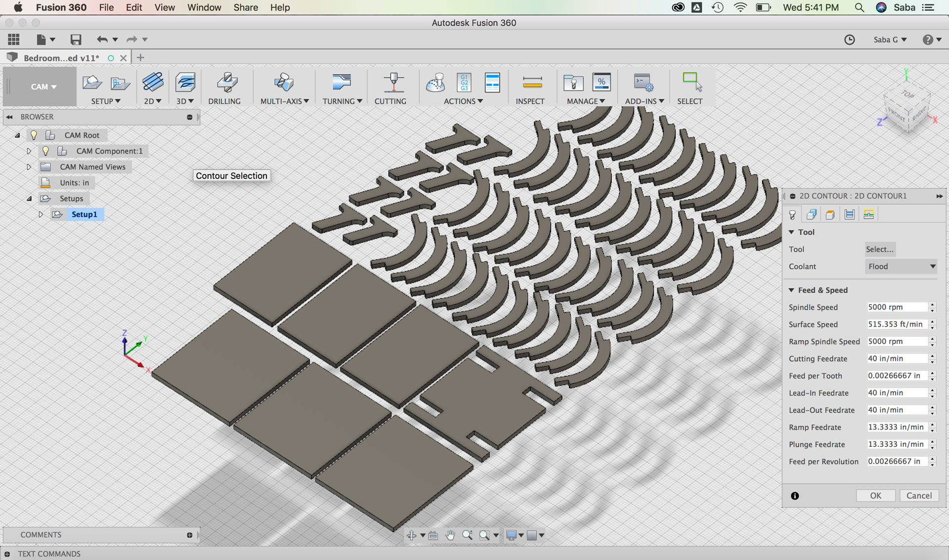Screen dimensions: 949x560
Task: Open the Window menu
Action: [204, 7]
